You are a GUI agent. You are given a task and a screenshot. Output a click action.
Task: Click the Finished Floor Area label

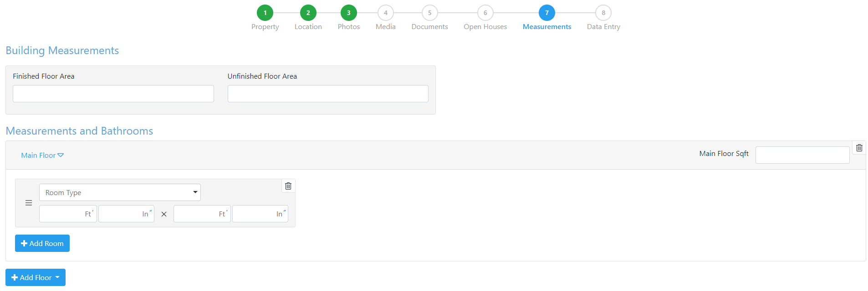coord(44,76)
